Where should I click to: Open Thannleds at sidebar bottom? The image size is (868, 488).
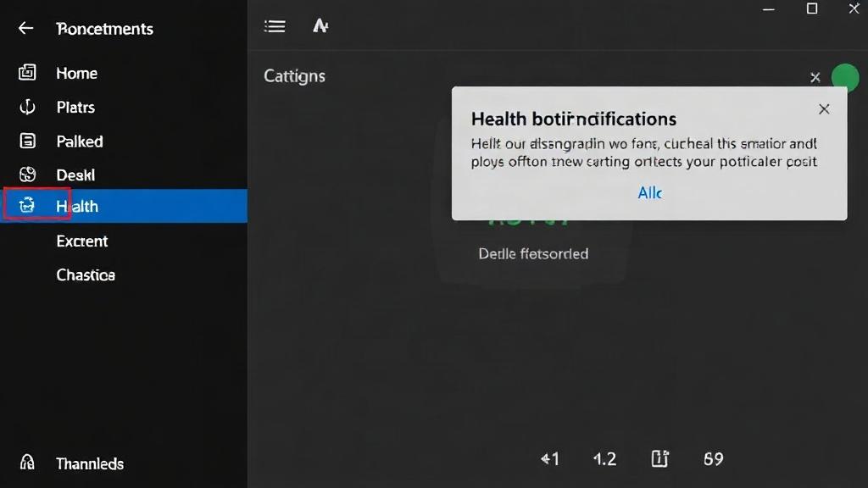tap(90, 463)
